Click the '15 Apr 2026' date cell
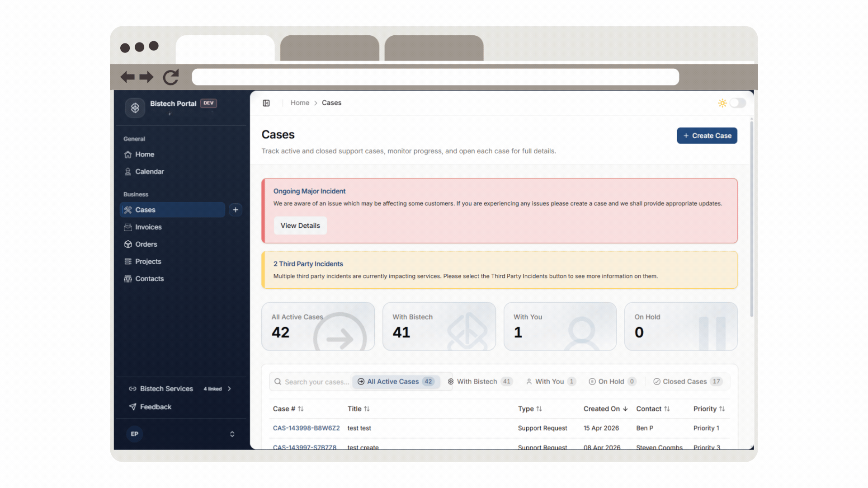Viewport: 868px width, 488px height. (601, 428)
